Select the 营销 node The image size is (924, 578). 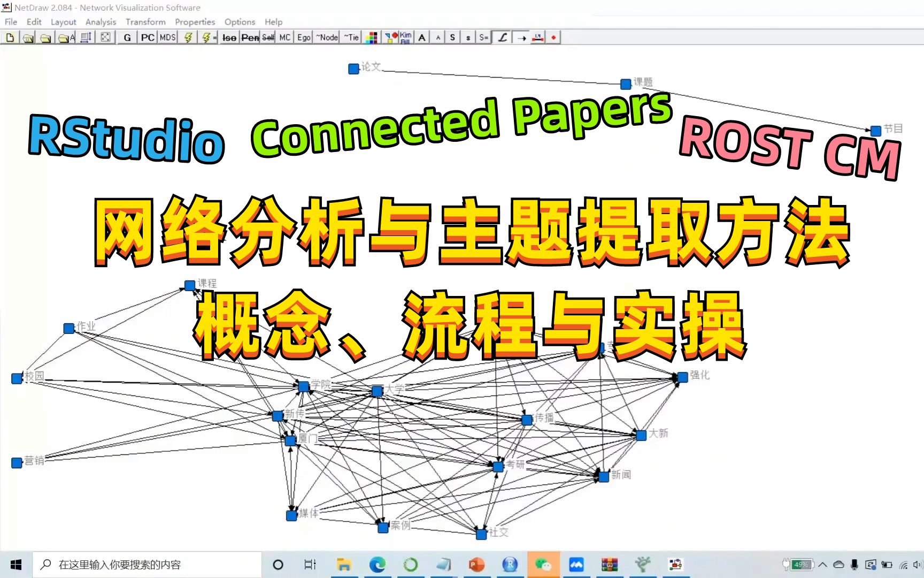[17, 462]
